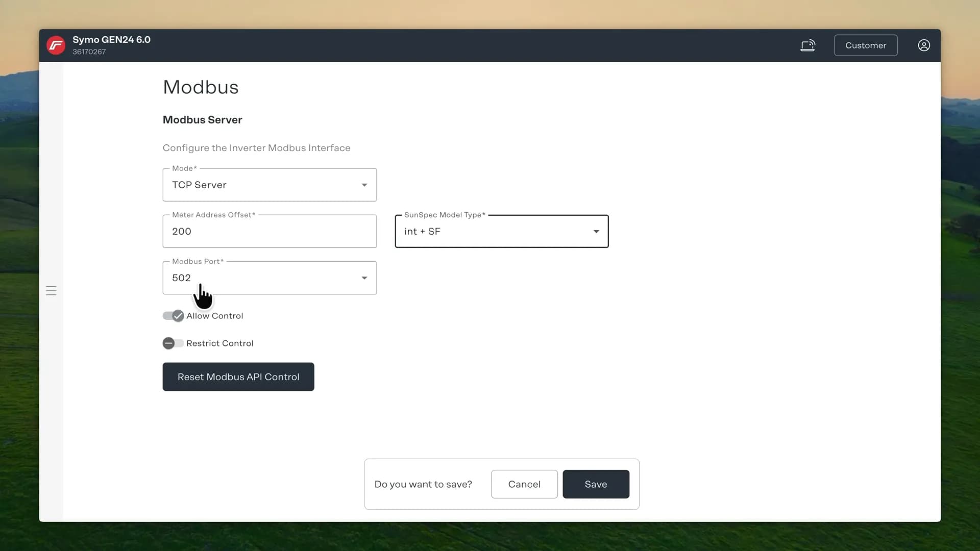Click the device serial number 36170267

click(x=89, y=52)
